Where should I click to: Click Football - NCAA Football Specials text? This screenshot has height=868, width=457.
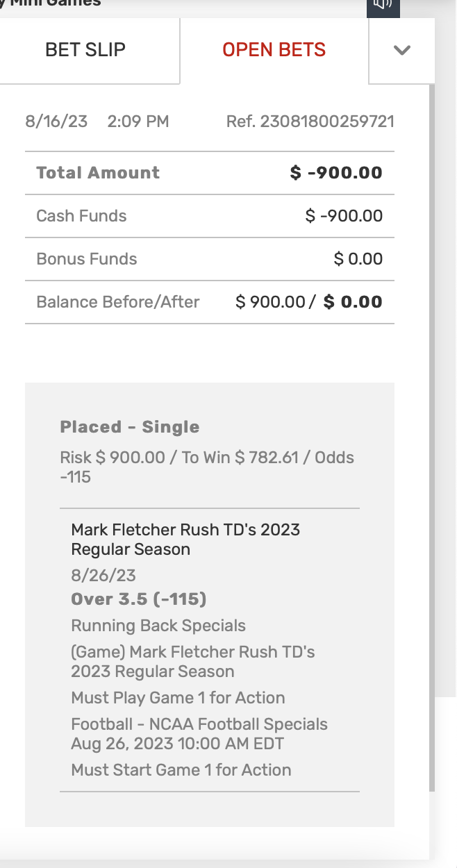[199, 724]
